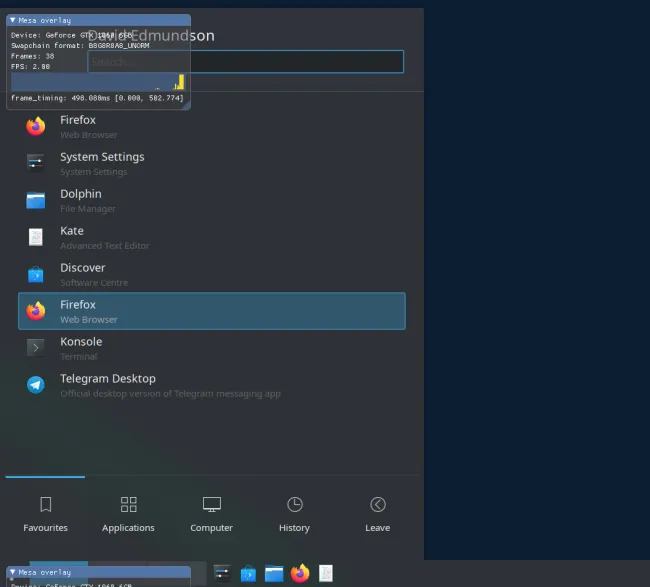Click the Kate text editor icon
This screenshot has height=587, width=650.
[x=36, y=237]
